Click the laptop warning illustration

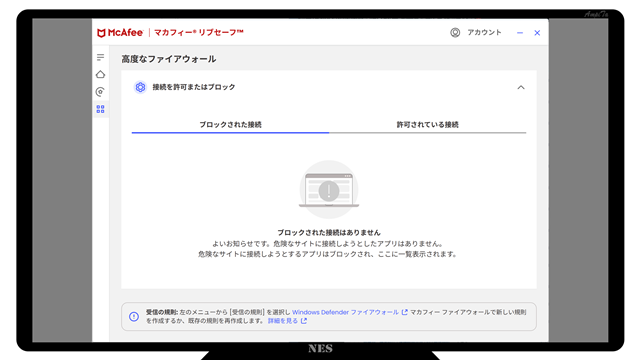tap(329, 189)
